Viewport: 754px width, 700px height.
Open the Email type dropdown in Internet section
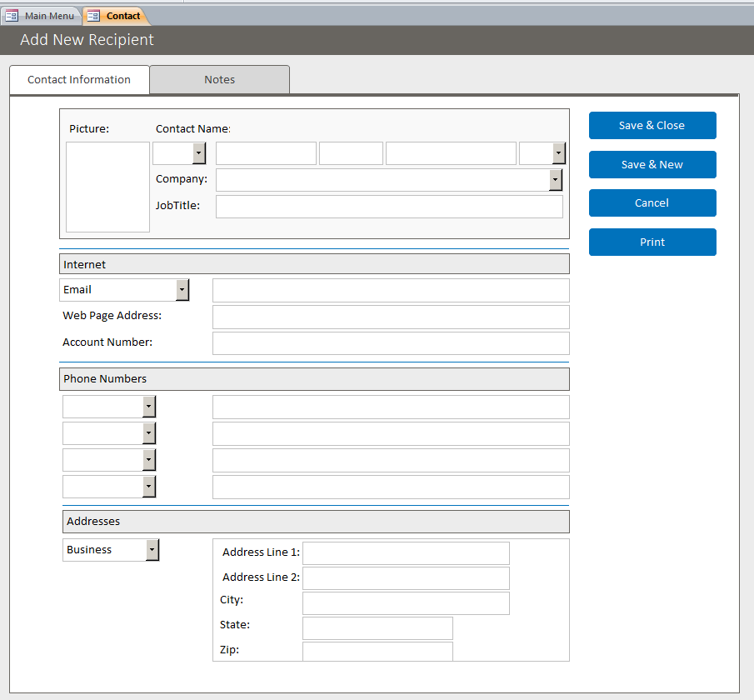(x=182, y=289)
